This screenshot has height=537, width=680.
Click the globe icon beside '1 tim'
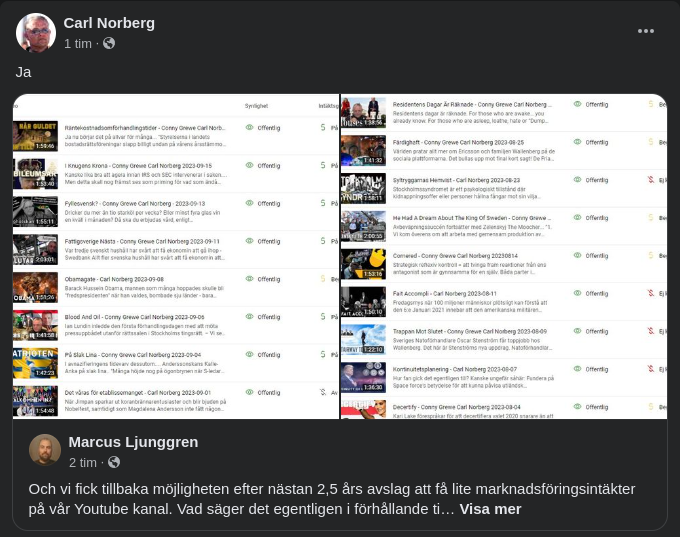coord(109,44)
